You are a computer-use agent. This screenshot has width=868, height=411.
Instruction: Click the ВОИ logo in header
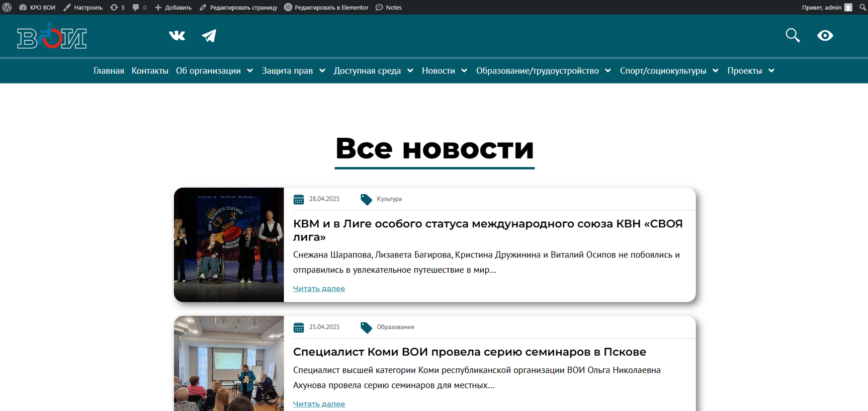pos(52,36)
